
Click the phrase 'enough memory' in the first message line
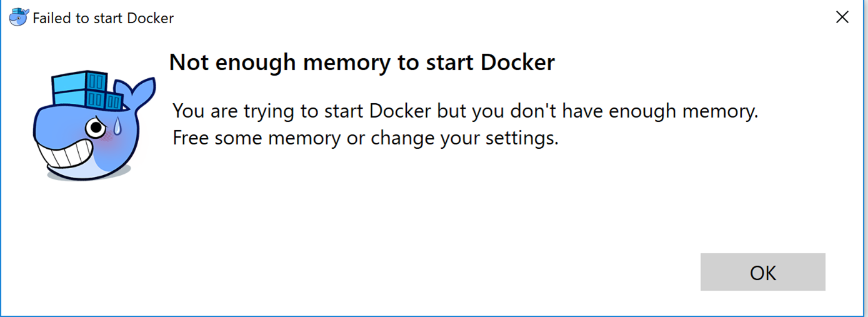683,111
